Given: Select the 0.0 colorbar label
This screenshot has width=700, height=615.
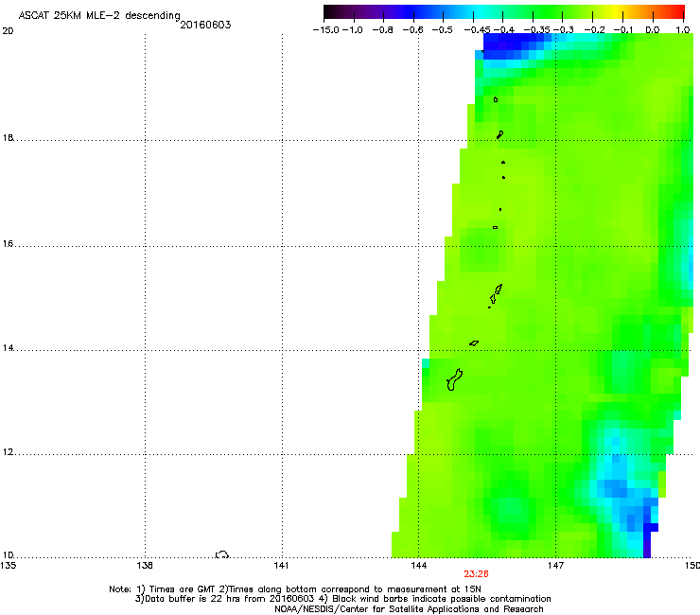Looking at the screenshot, I should pos(653,30).
